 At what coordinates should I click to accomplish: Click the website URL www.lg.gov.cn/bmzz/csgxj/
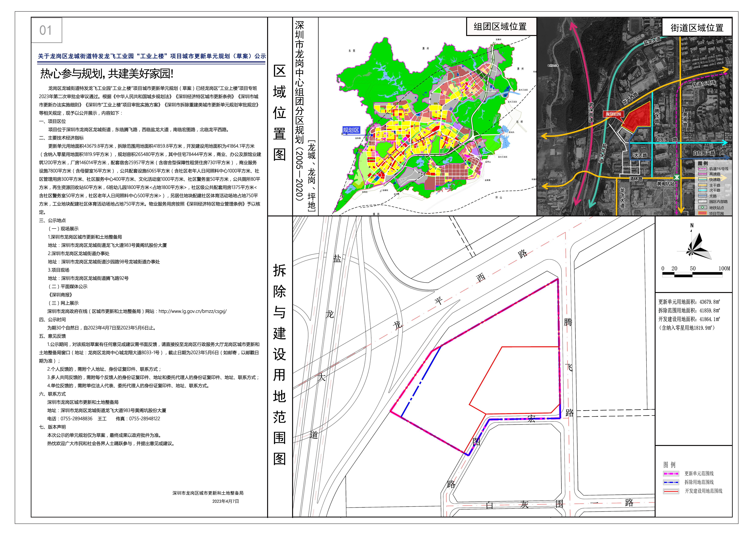[193, 311]
